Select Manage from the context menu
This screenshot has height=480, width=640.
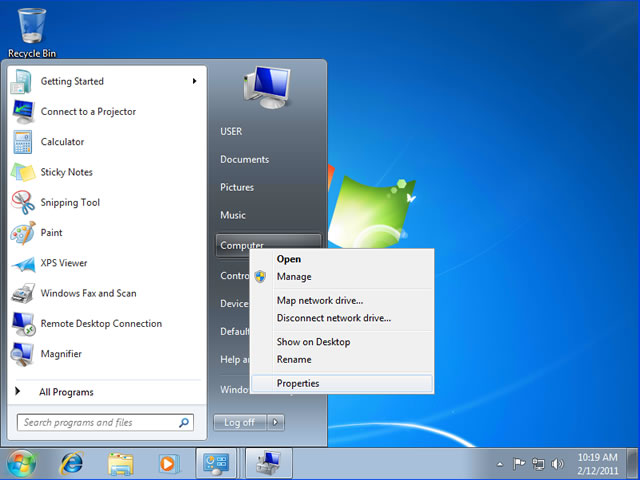coord(342,277)
